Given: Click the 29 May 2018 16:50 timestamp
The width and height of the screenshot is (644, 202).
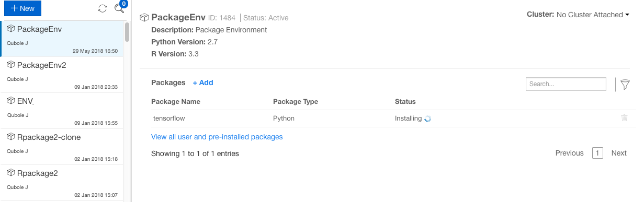Looking at the screenshot, I should (x=95, y=51).
